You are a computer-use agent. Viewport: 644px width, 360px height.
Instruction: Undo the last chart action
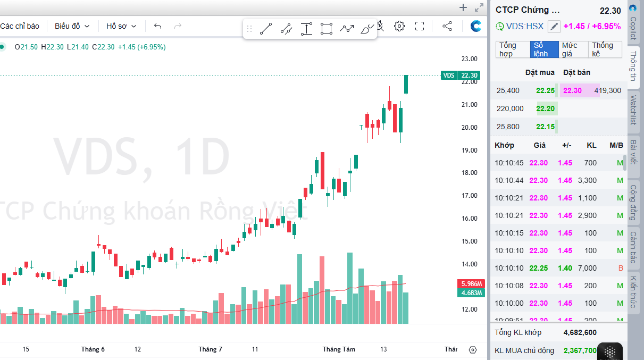point(157,26)
